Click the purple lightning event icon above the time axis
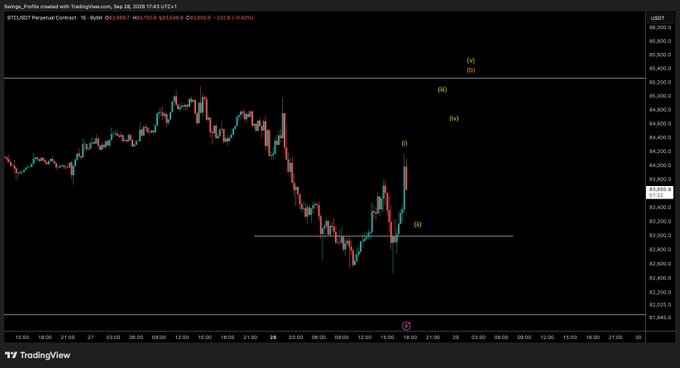Screen dimensions: 680x368 tap(406, 326)
